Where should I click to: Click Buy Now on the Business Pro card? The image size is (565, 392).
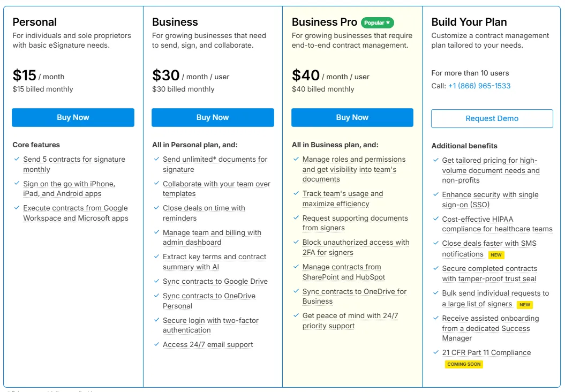[x=352, y=117]
